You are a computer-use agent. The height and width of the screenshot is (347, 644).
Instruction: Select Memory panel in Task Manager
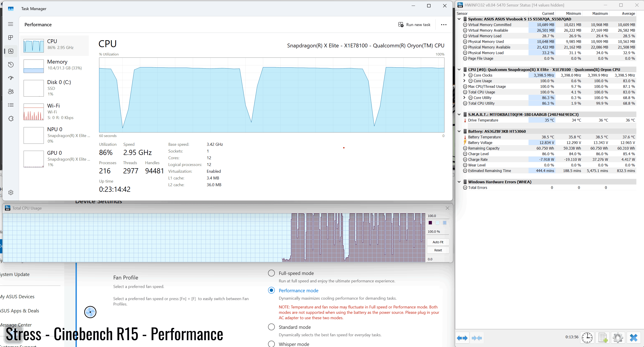tap(55, 66)
